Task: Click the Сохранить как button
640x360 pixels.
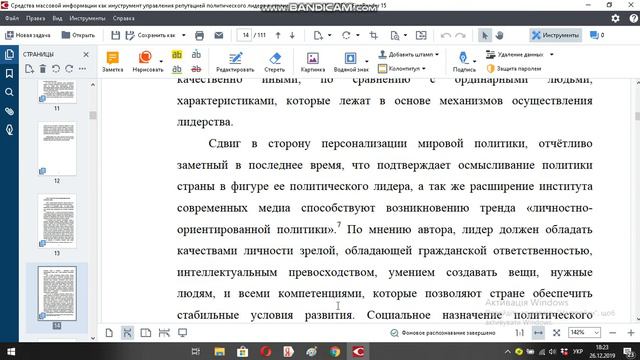Action: coord(151,36)
